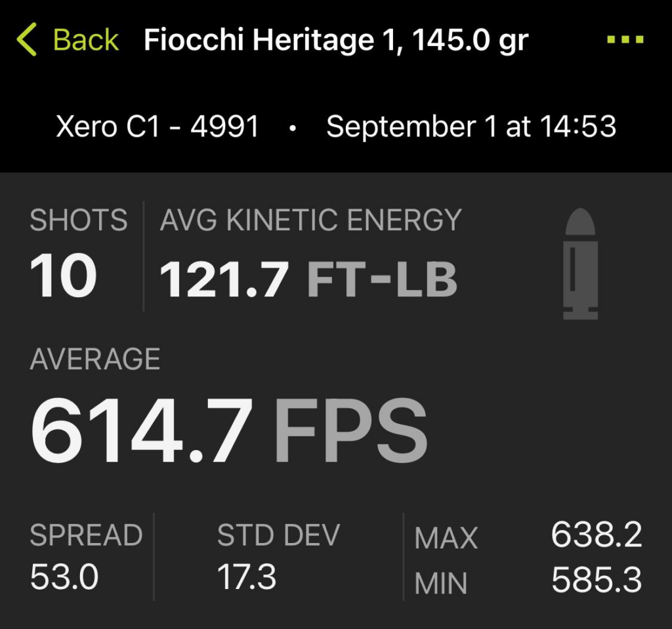
Task: Click the 121.7 kinetic energy value
Action: 224,279
